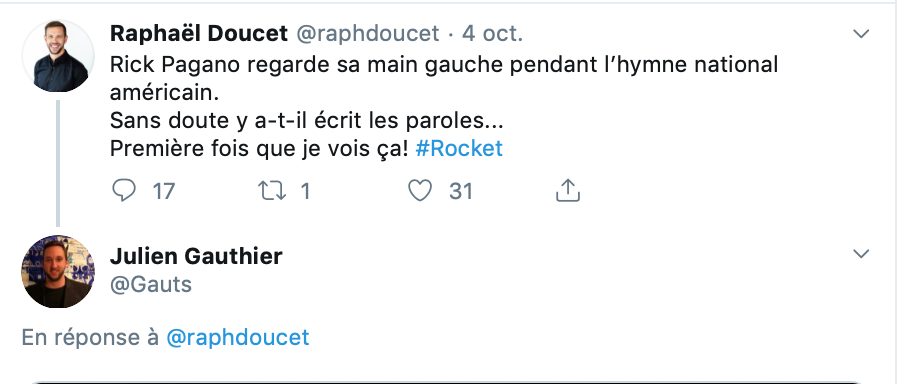Click the retweet count 1

[x=305, y=191]
